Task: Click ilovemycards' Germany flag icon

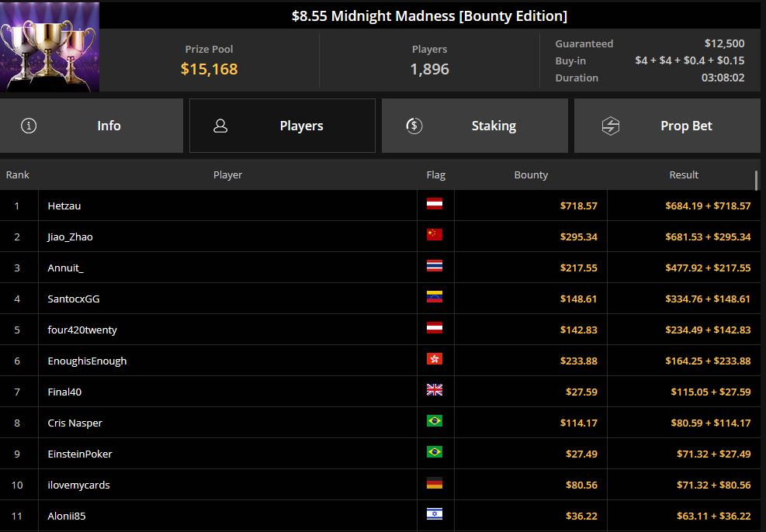Action: [x=435, y=482]
